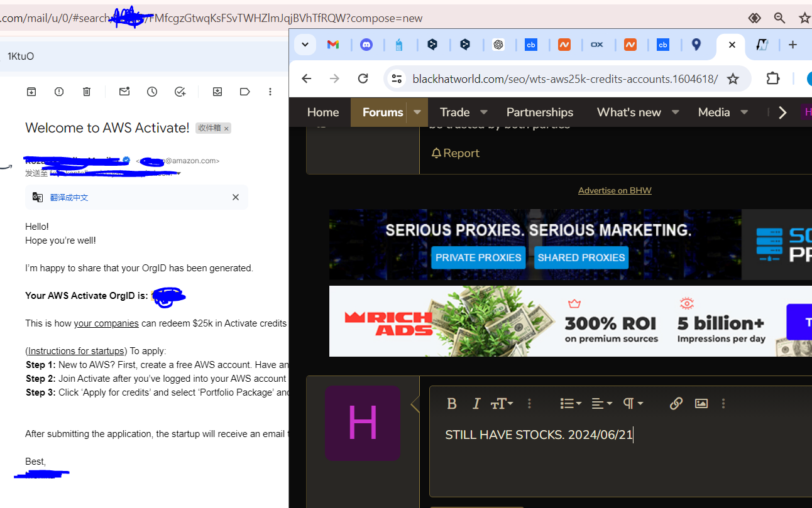Open the list dropdown in editor
Image resolution: width=812 pixels, height=508 pixels.
pos(571,404)
